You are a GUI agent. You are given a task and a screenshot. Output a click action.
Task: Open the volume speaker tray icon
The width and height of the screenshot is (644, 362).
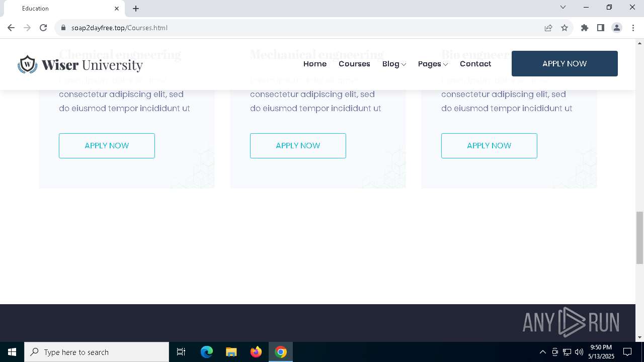[579, 352]
